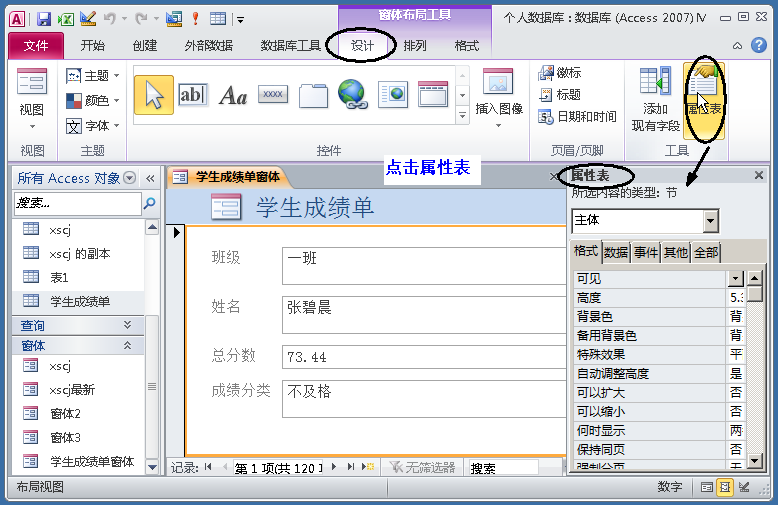Viewport: 778px width, 505px height.
Task: Open the 文件 File tab
Action: 36,46
